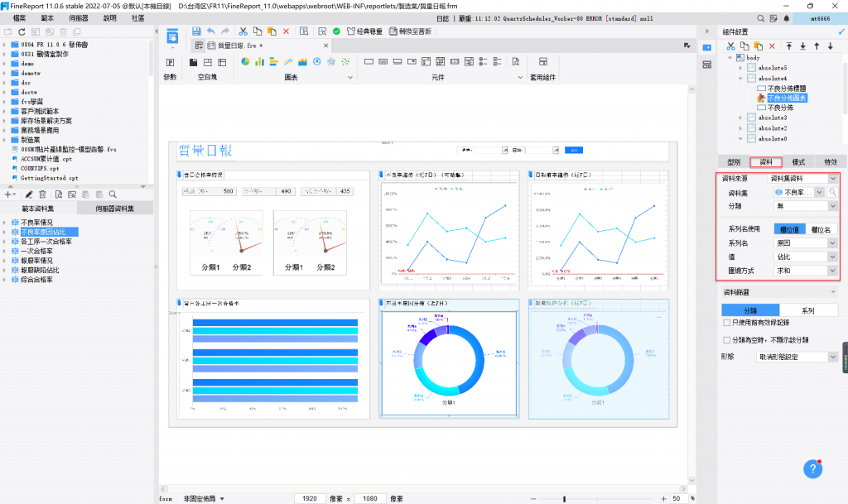The height and width of the screenshot is (504, 848).
Task: Insert a column bar chart icon
Action: 259,61
